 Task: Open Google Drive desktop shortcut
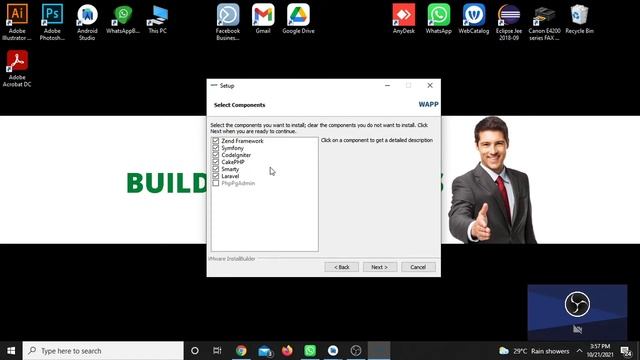[298, 19]
